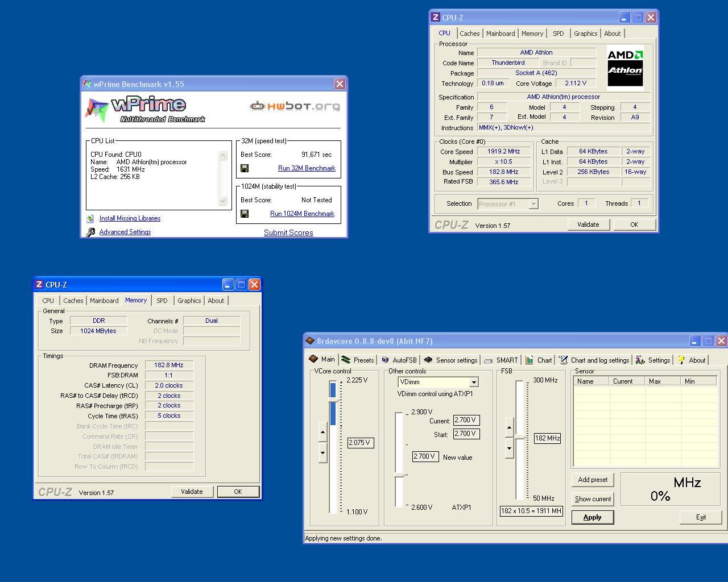Close the wPrime Benchmark window
The height and width of the screenshot is (582, 728).
point(340,84)
